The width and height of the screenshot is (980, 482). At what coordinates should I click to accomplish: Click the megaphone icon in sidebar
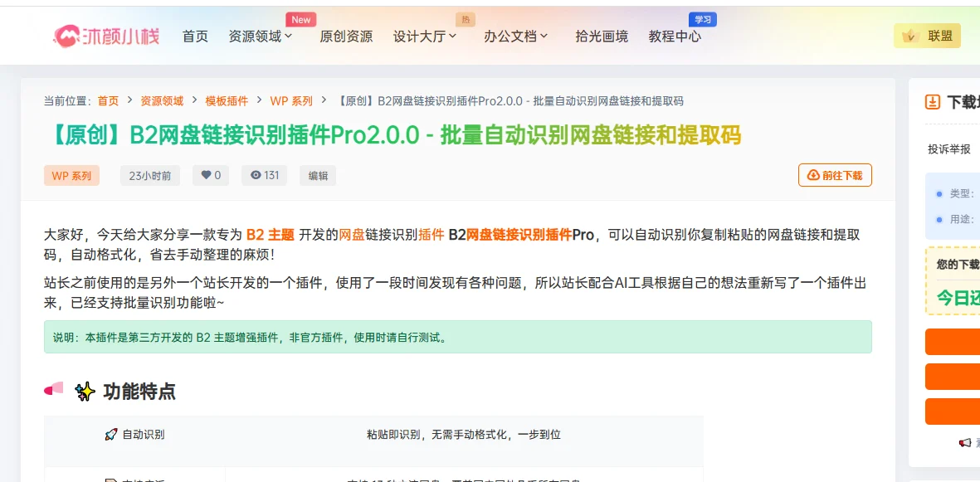tap(964, 443)
